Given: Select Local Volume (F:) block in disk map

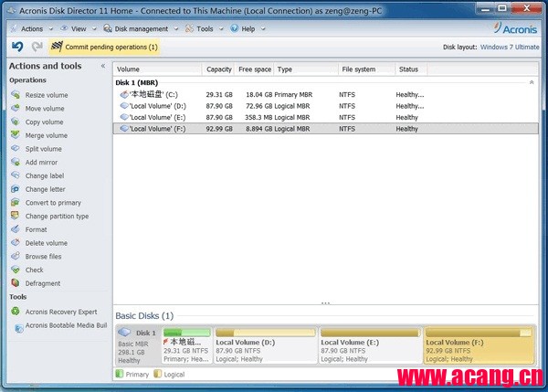Looking at the screenshot, I should [479, 345].
